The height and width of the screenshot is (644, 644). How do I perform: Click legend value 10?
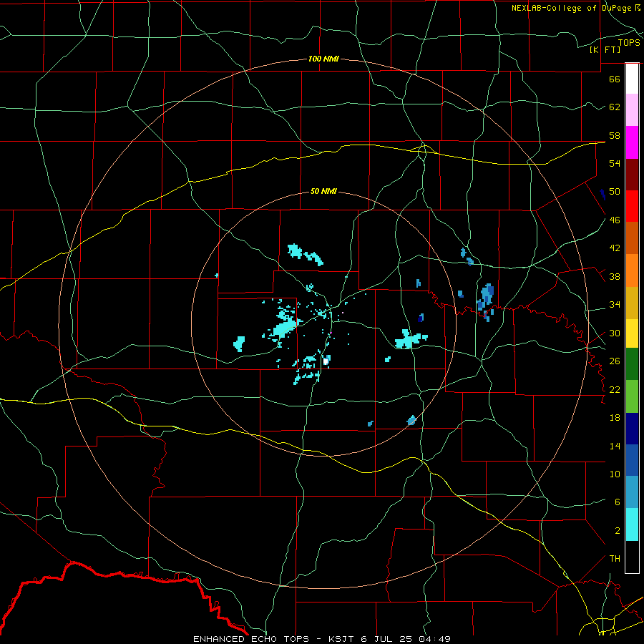pyautogui.click(x=615, y=474)
